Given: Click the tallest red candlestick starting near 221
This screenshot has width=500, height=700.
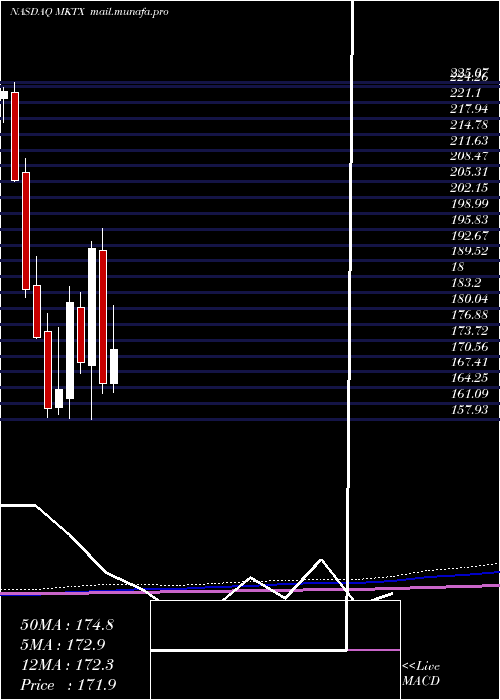Looking at the screenshot, I should pyautogui.click(x=15, y=136).
